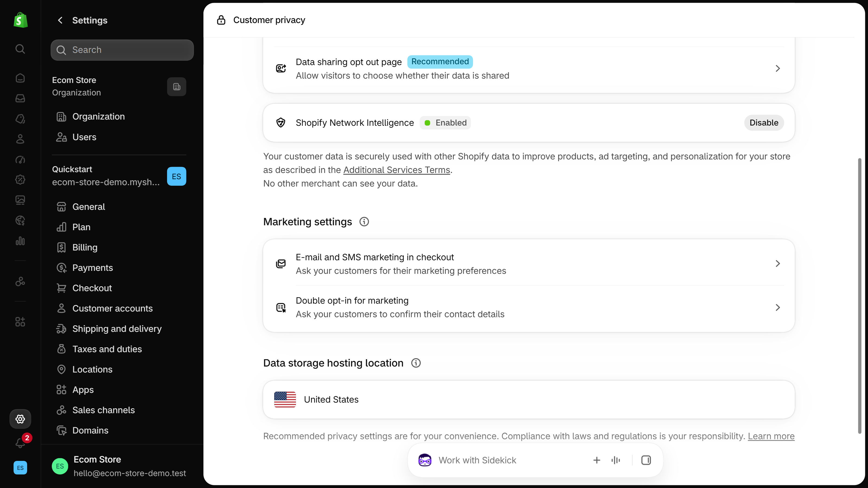Click the United States flag thumbnail

(285, 400)
